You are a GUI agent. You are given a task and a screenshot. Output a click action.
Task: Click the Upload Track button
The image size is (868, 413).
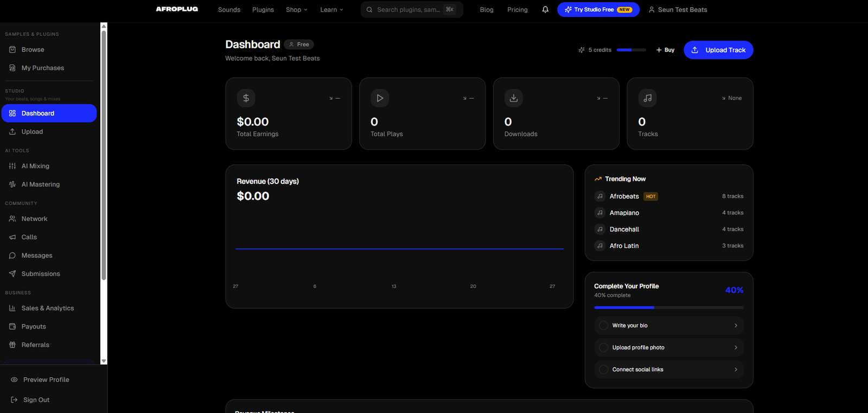[x=718, y=50]
